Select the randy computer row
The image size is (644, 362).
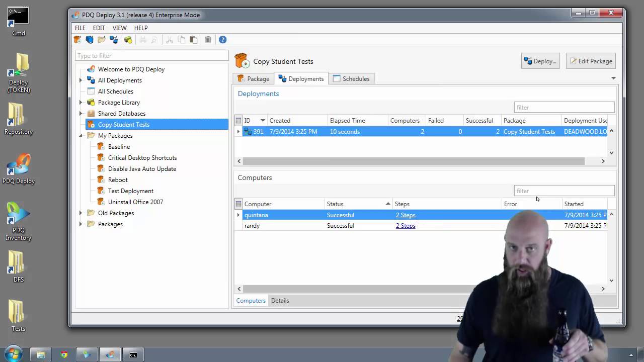pyautogui.click(x=421, y=226)
